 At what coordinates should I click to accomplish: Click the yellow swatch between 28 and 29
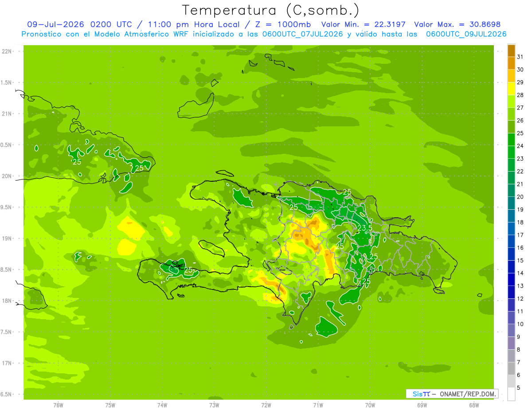[511, 89]
